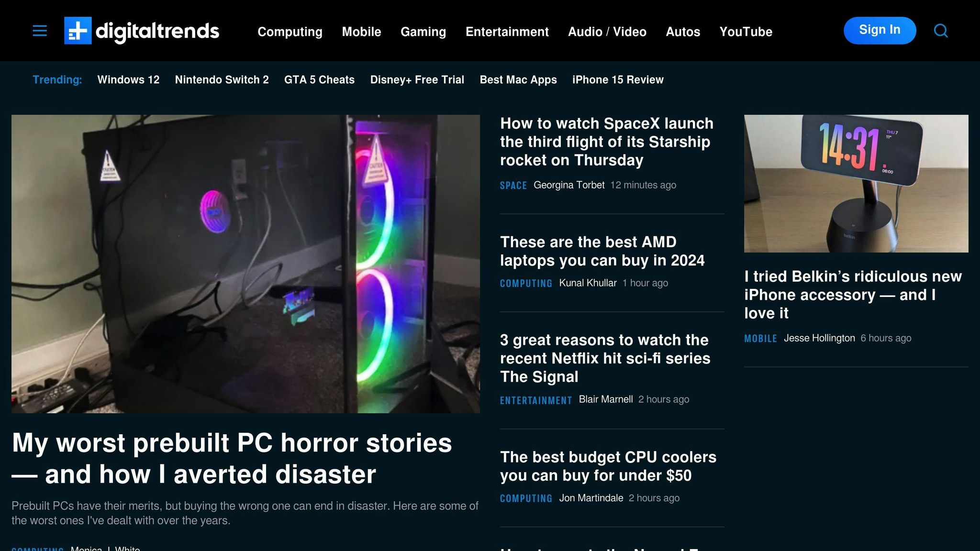980x551 pixels.
Task: Open the Belkin iPhone stand thumbnail
Action: click(x=856, y=183)
